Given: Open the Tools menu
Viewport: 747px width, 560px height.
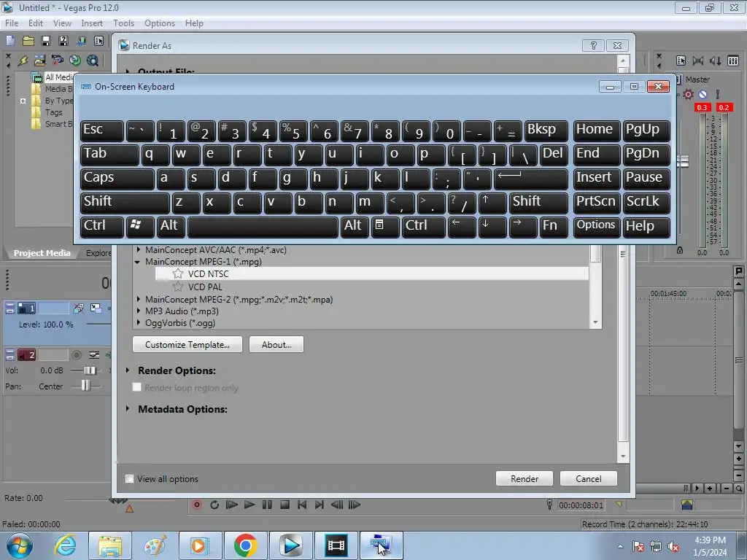Looking at the screenshot, I should click(123, 23).
